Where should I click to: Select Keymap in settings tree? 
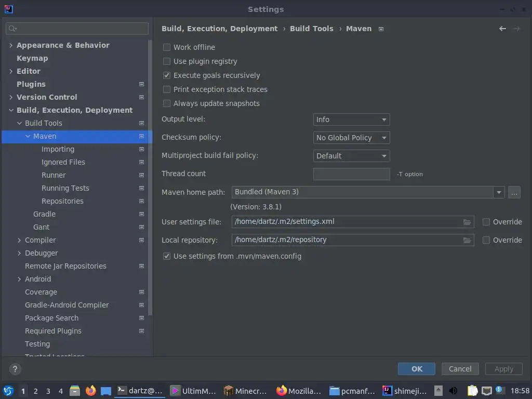[x=32, y=58]
